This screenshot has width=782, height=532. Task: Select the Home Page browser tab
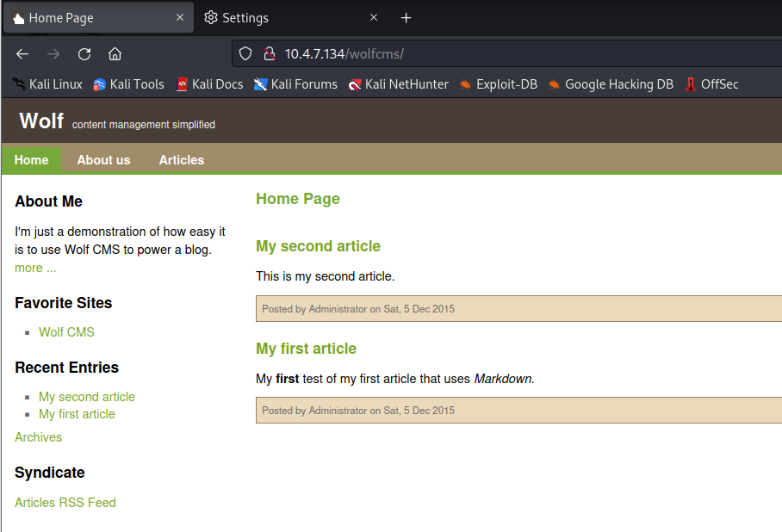pos(99,18)
